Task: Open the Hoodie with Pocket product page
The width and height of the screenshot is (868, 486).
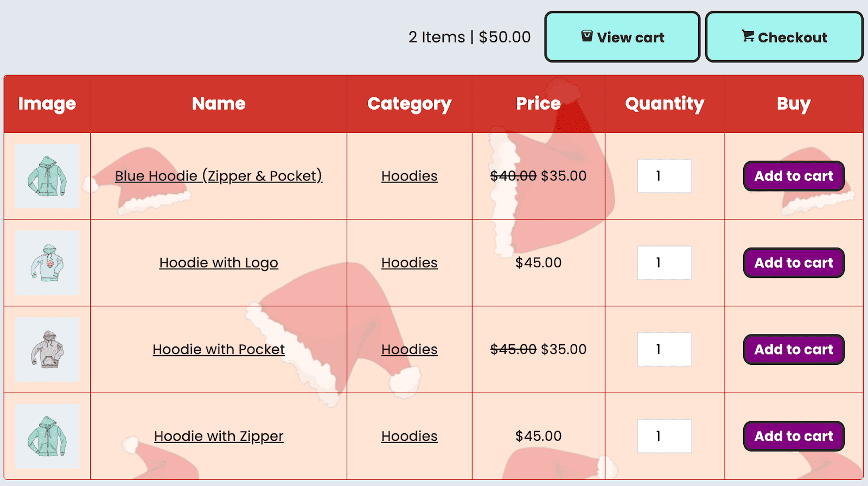Action: click(x=218, y=349)
